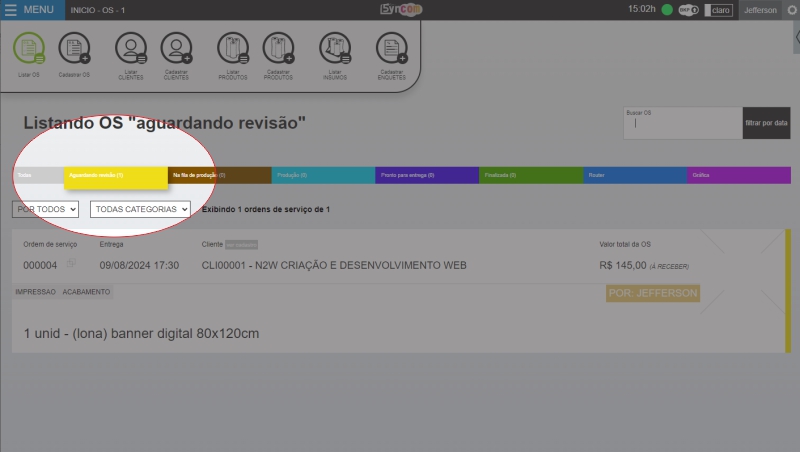Click the green online status indicator
Screen dimensions: 800x452
pyautogui.click(x=667, y=10)
